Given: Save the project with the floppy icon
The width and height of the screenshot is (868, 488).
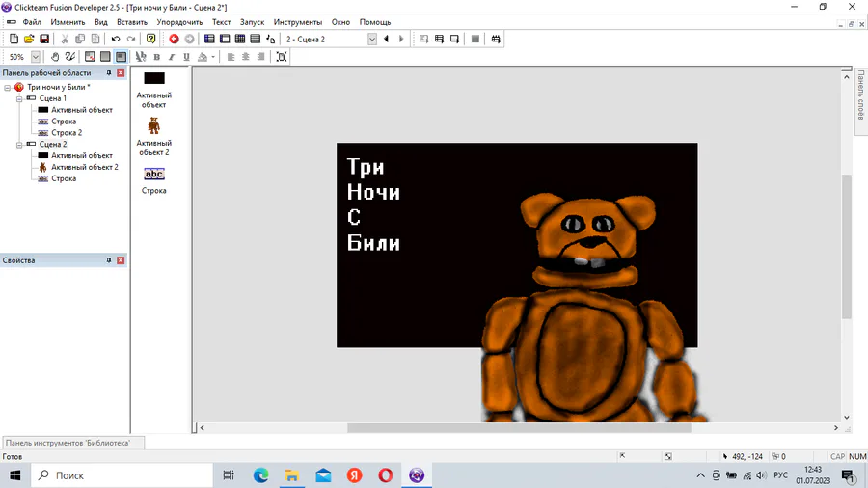Looking at the screenshot, I should (x=44, y=39).
